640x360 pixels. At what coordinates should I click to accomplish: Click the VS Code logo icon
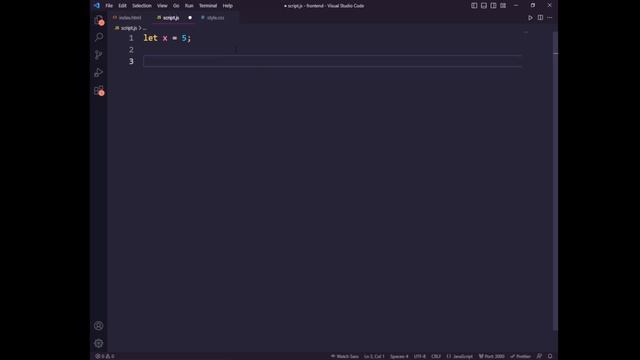pos(97,6)
